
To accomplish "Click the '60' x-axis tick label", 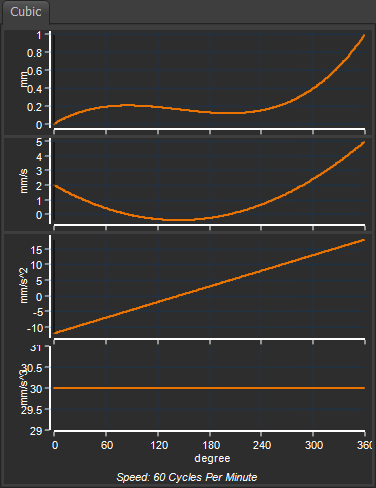I will (107, 445).
